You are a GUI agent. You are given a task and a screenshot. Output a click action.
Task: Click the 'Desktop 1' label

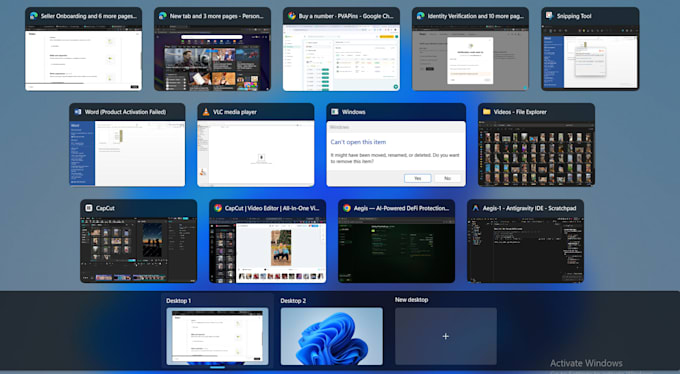179,301
